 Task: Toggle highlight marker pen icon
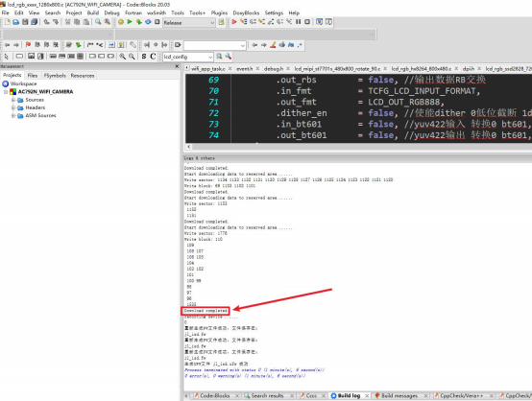tap(273, 45)
